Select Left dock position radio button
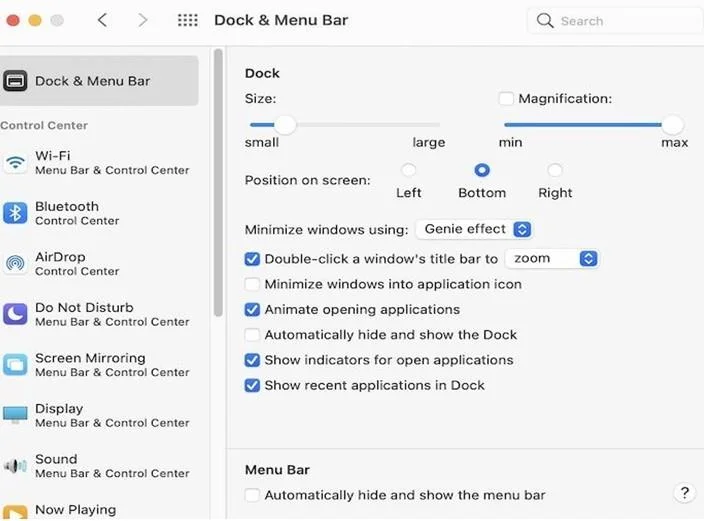 [x=408, y=170]
